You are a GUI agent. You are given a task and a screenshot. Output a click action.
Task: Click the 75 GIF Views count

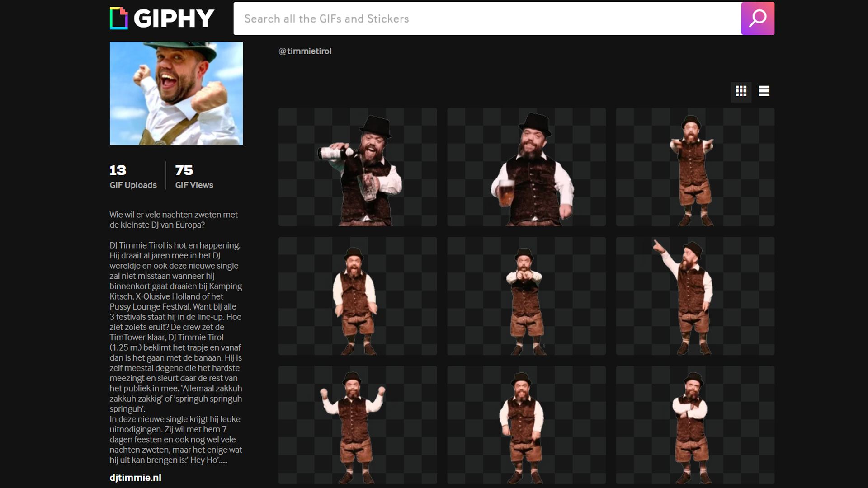pyautogui.click(x=194, y=176)
